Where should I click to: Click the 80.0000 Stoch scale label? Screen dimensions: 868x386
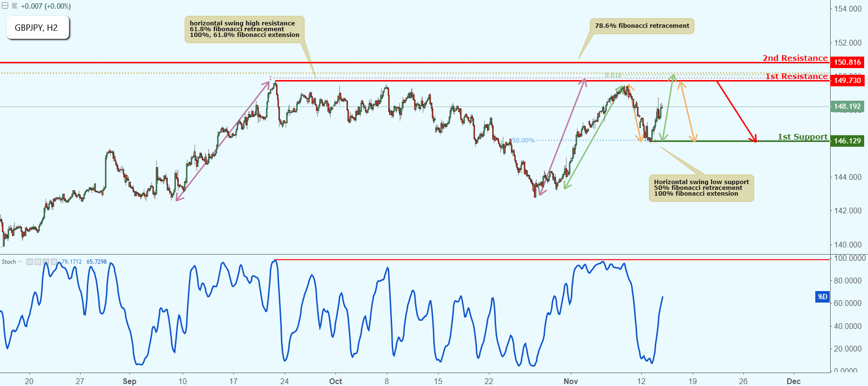click(847, 281)
